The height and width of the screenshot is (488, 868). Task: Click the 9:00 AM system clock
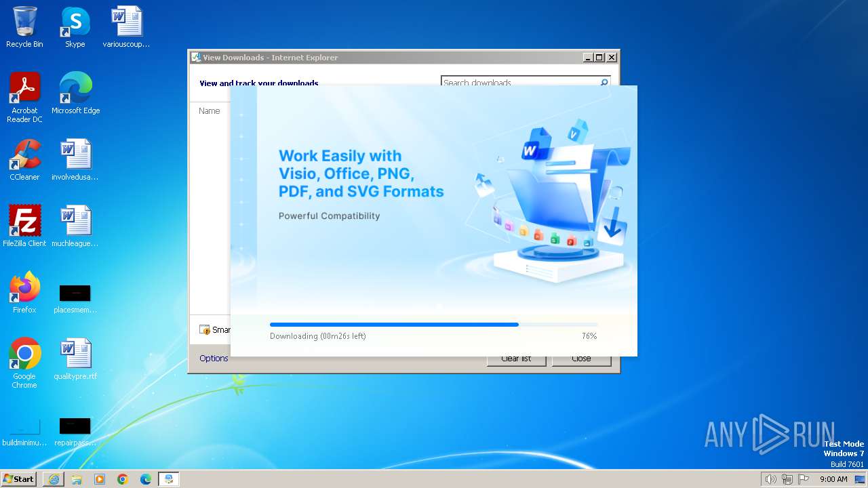coord(833,479)
